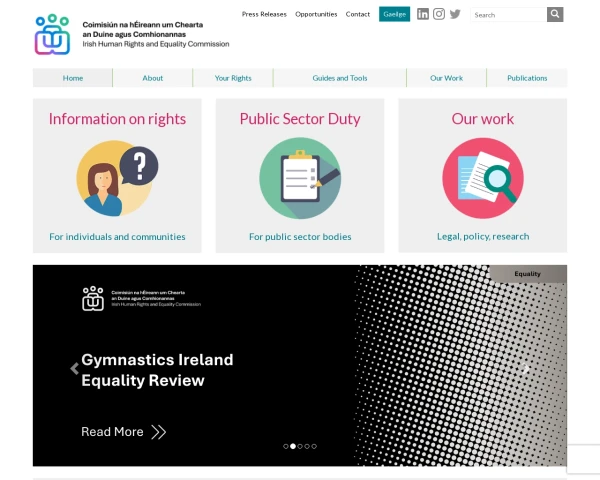The width and height of the screenshot is (600, 480).
Task: Click the magnifier search submit button
Action: pos(555,15)
